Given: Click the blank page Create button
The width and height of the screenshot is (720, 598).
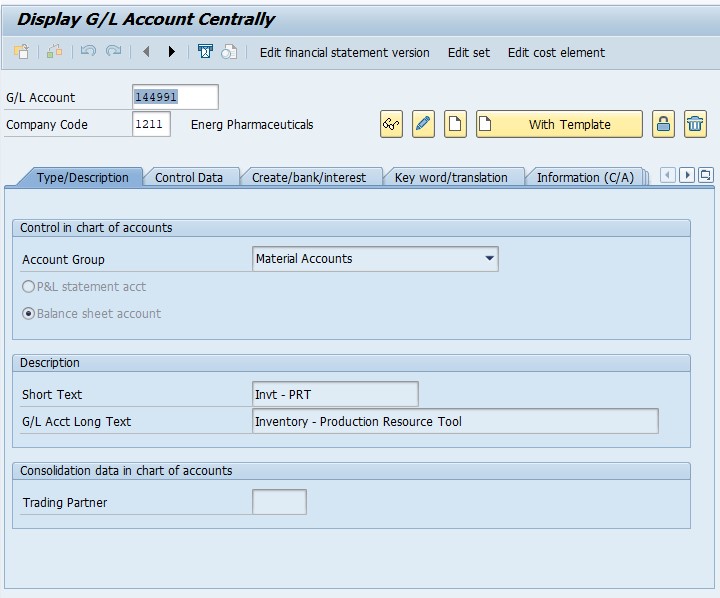Looking at the screenshot, I should (455, 124).
